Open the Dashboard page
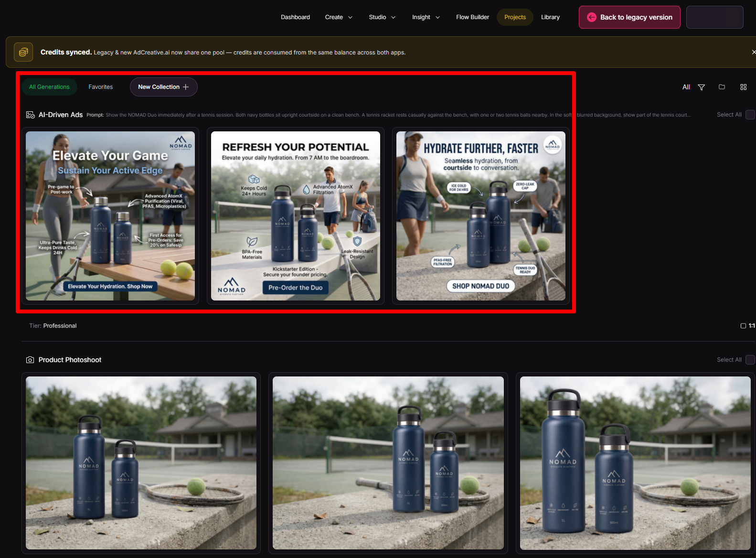The height and width of the screenshot is (558, 756). click(295, 17)
